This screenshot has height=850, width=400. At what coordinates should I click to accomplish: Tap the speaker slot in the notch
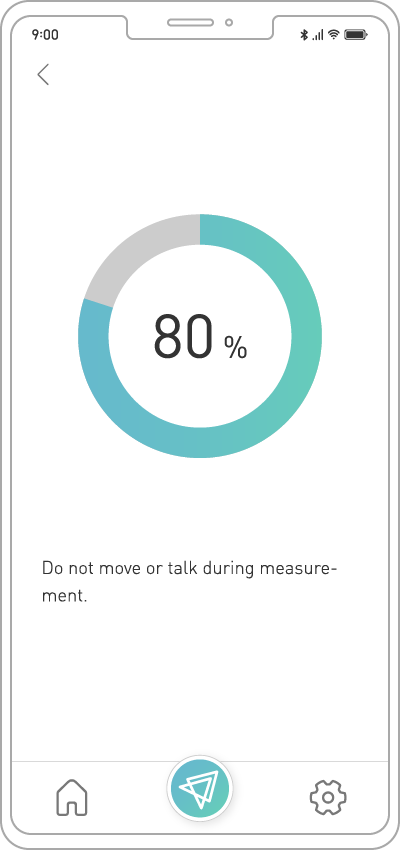click(190, 22)
